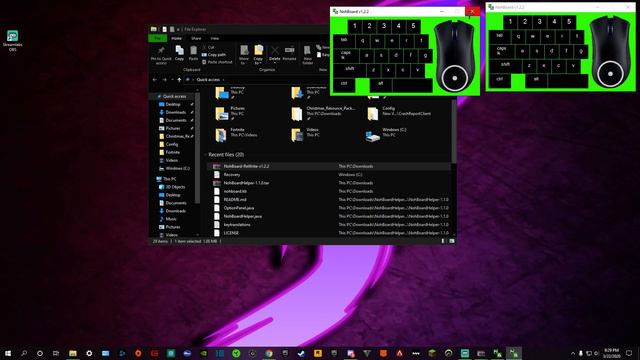Go back in File Explorer

[155, 80]
